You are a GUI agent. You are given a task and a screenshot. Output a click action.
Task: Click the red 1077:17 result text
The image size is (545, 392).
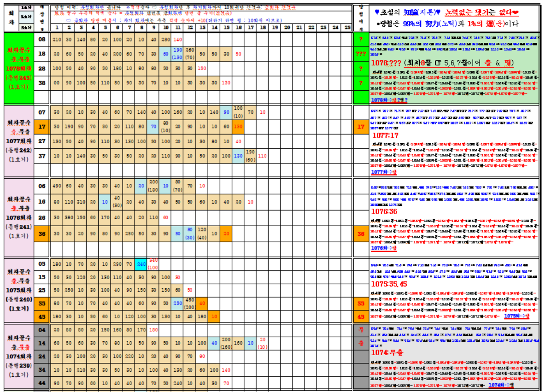coord(386,136)
